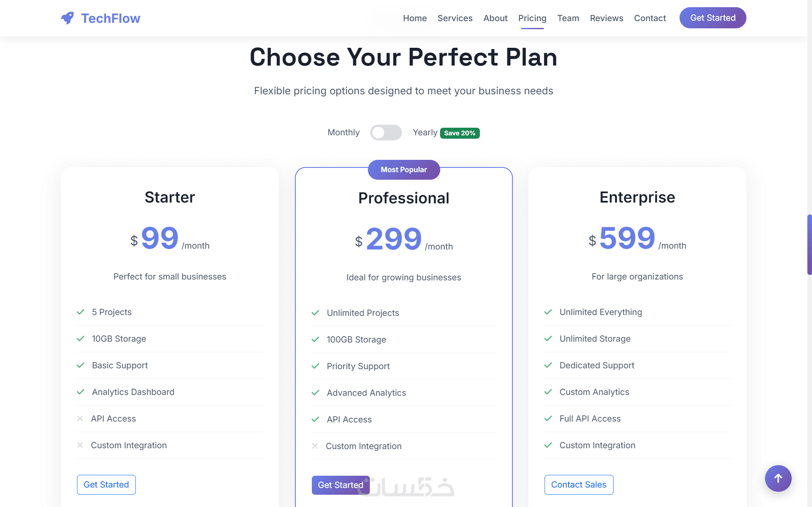Screen dimensions: 812x507
Task: Click Contact Sales on the Enterprise plan
Action: point(578,485)
